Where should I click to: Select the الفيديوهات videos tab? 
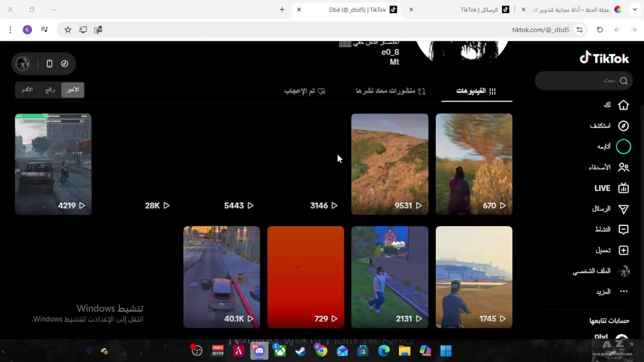coord(476,91)
